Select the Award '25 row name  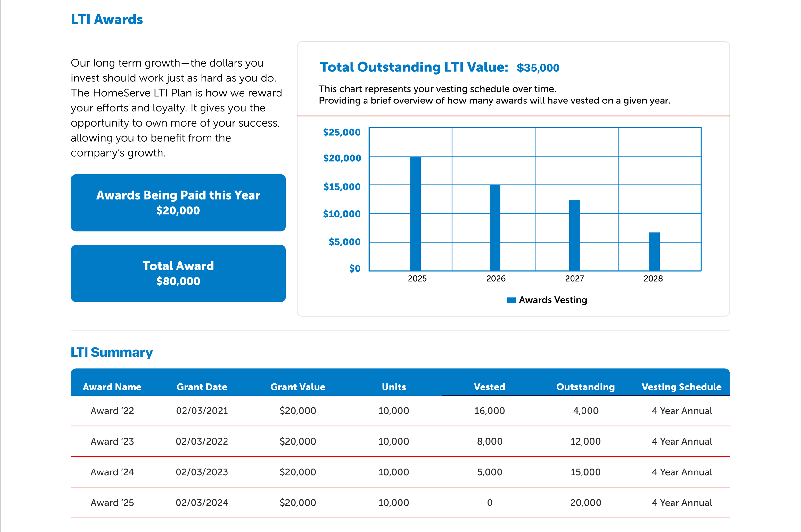pos(112,503)
